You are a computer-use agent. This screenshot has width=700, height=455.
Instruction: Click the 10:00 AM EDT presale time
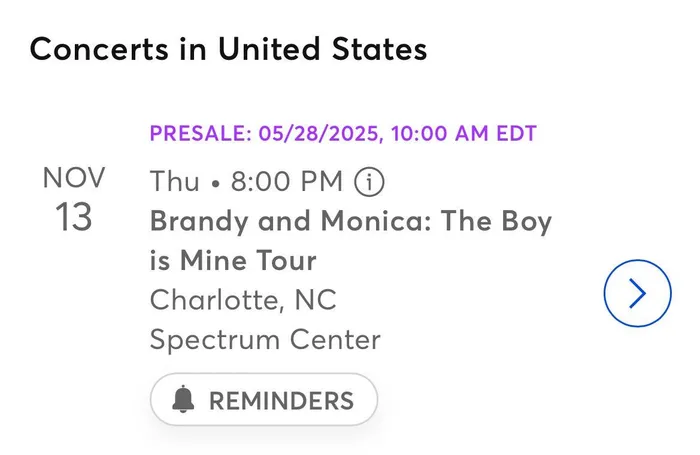[x=464, y=134]
